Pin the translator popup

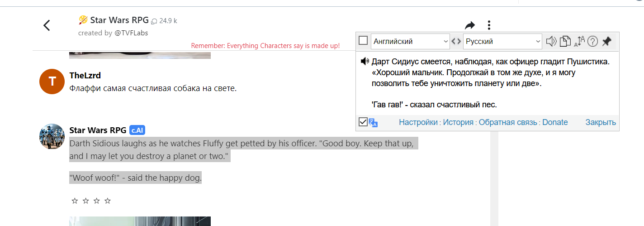click(x=606, y=41)
